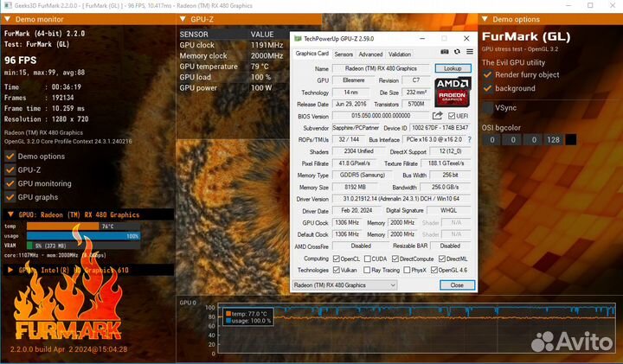Collapse the Demo options panel
The height and width of the screenshot is (364, 623).
(x=485, y=19)
